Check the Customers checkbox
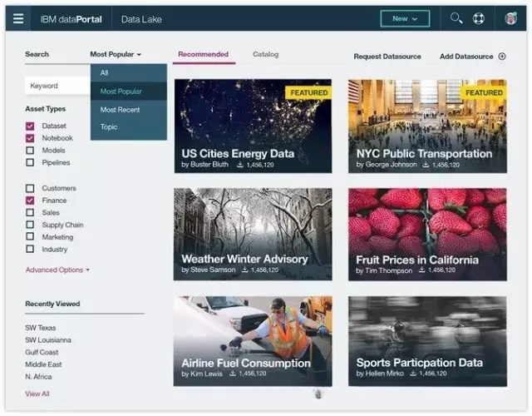 click(30, 188)
